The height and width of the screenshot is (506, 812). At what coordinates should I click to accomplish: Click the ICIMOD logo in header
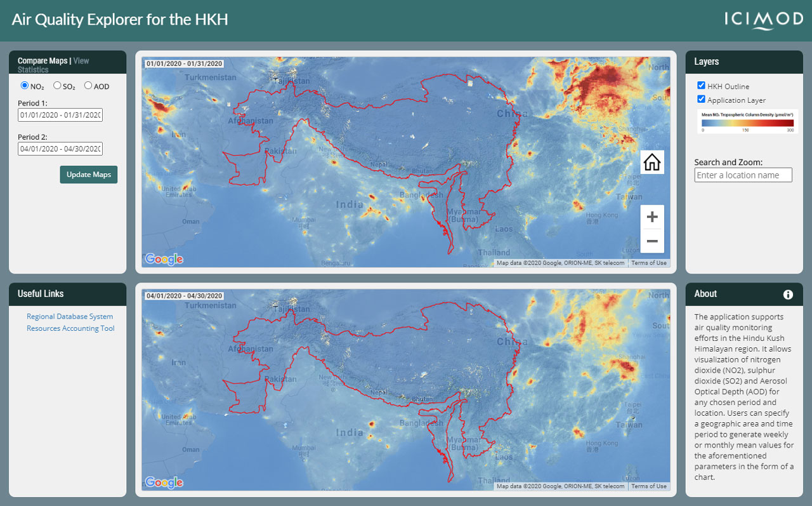tap(764, 20)
